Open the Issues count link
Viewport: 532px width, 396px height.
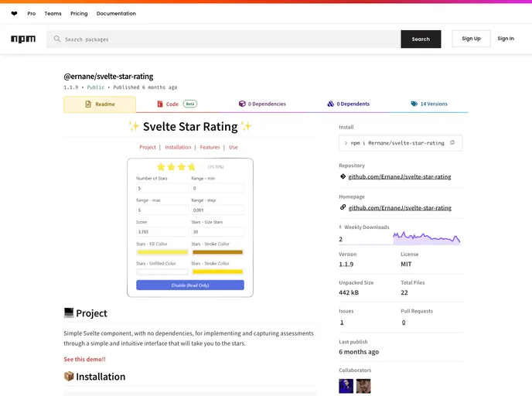pyautogui.click(x=342, y=323)
